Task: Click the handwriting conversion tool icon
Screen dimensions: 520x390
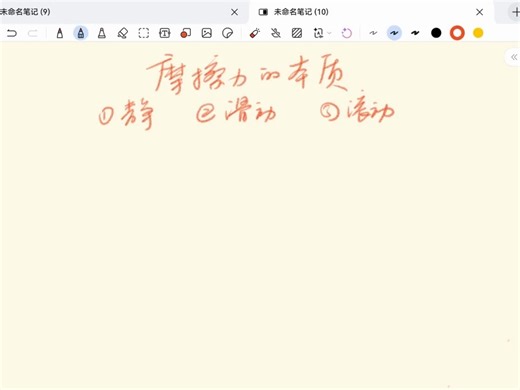Action: (318, 33)
